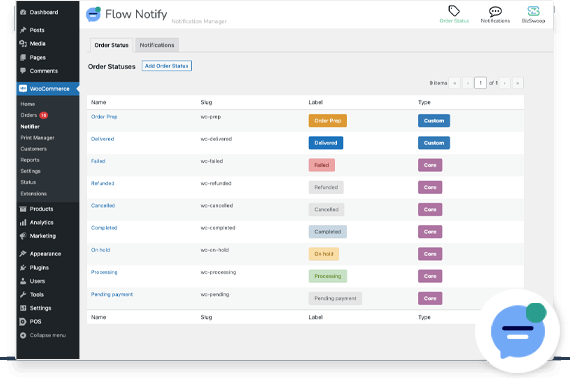
Task: Open the Cancelled status link
Action: tap(103, 205)
